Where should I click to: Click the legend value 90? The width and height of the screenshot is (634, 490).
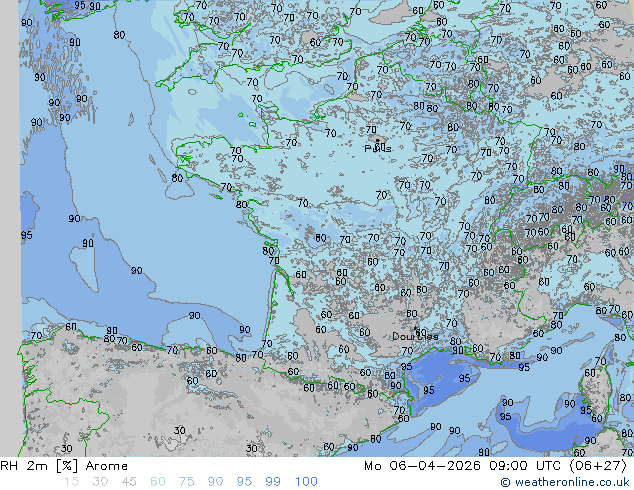[x=215, y=482]
